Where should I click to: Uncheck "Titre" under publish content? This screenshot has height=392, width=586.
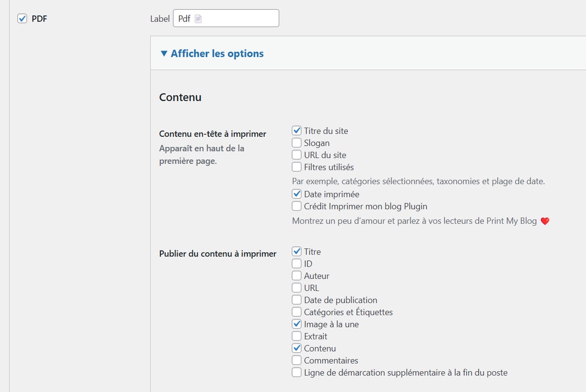297,251
